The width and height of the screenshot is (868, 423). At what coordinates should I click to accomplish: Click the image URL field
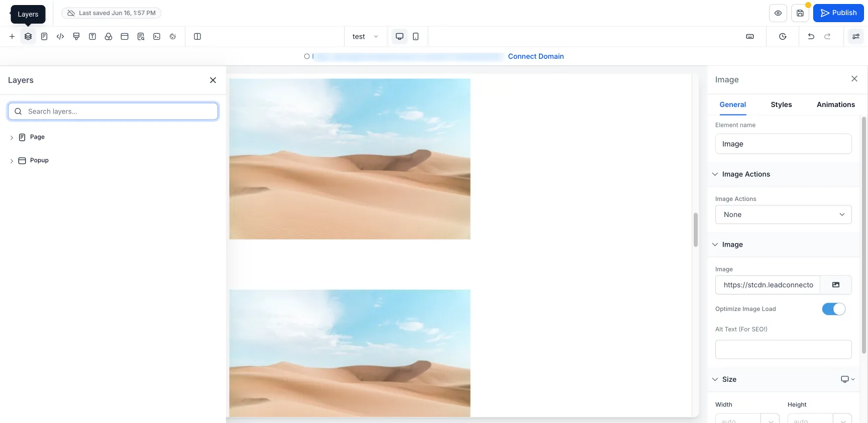coord(768,285)
